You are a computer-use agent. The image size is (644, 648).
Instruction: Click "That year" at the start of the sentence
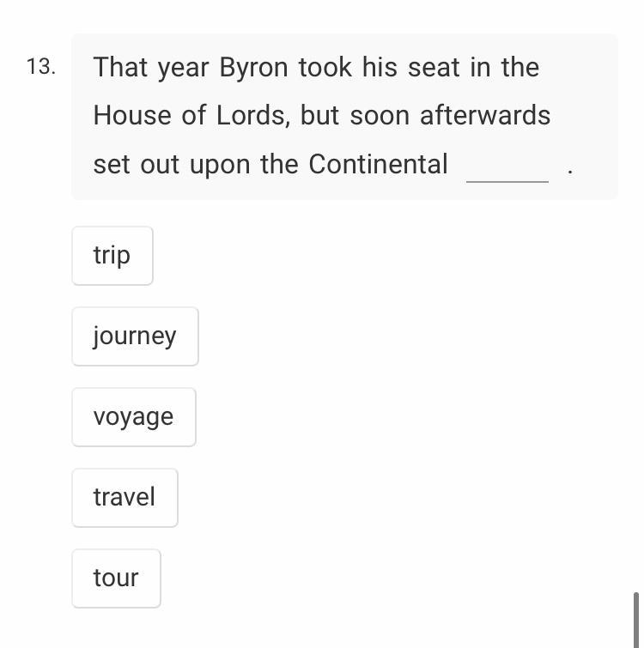pos(151,68)
